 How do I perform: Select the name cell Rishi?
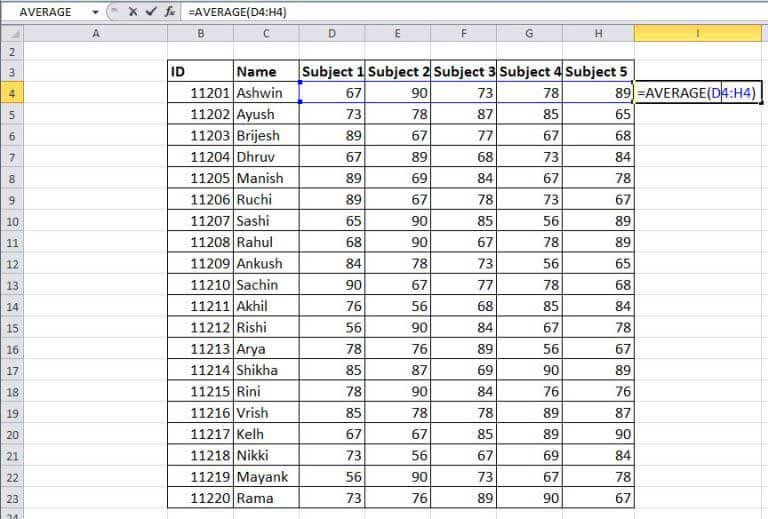(x=266, y=327)
